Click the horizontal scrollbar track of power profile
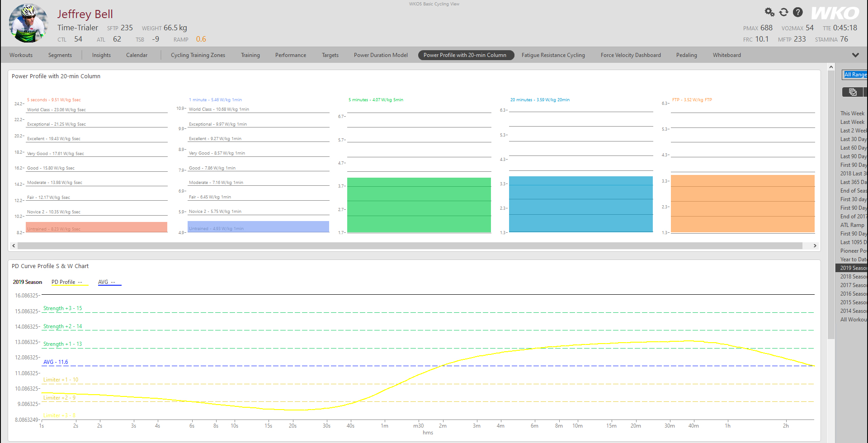This screenshot has height=443, width=868. 410,246
